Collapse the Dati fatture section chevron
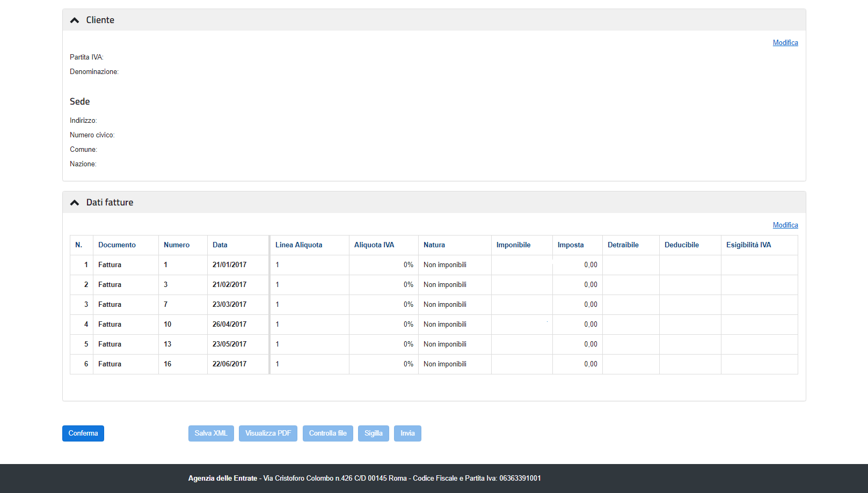Image resolution: width=868 pixels, height=493 pixels. click(x=75, y=203)
